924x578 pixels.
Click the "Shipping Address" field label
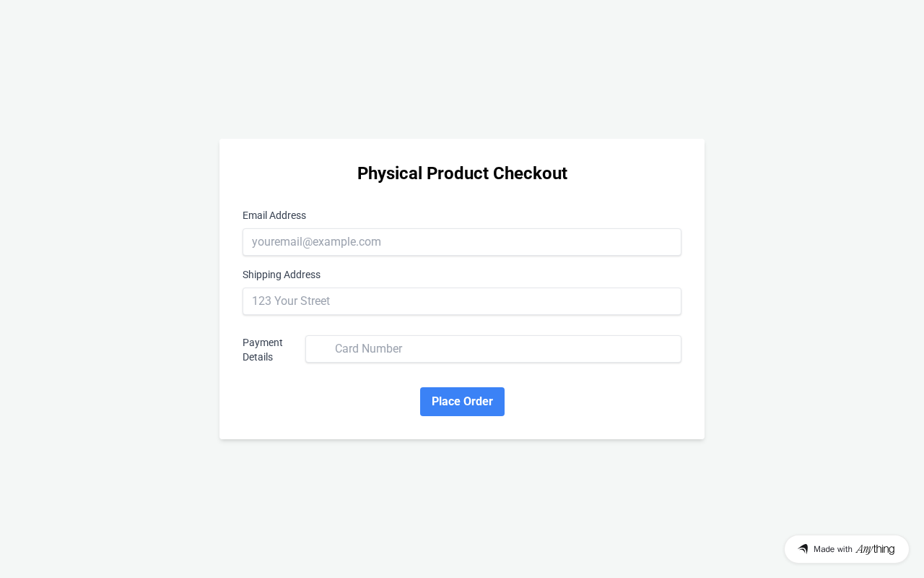pyautogui.click(x=282, y=275)
